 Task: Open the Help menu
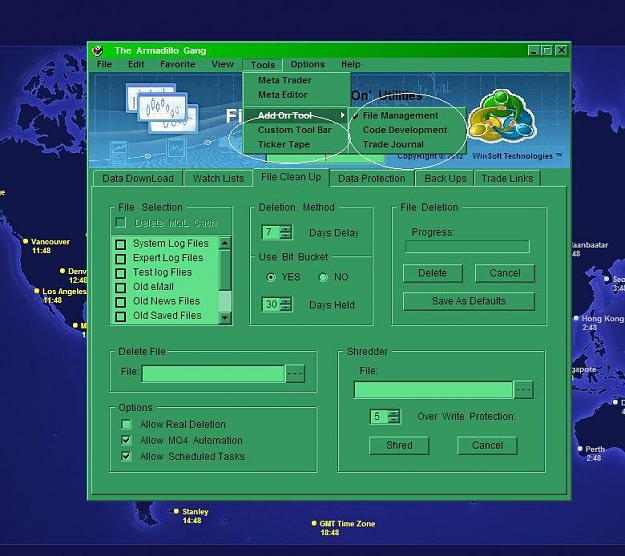(x=351, y=64)
